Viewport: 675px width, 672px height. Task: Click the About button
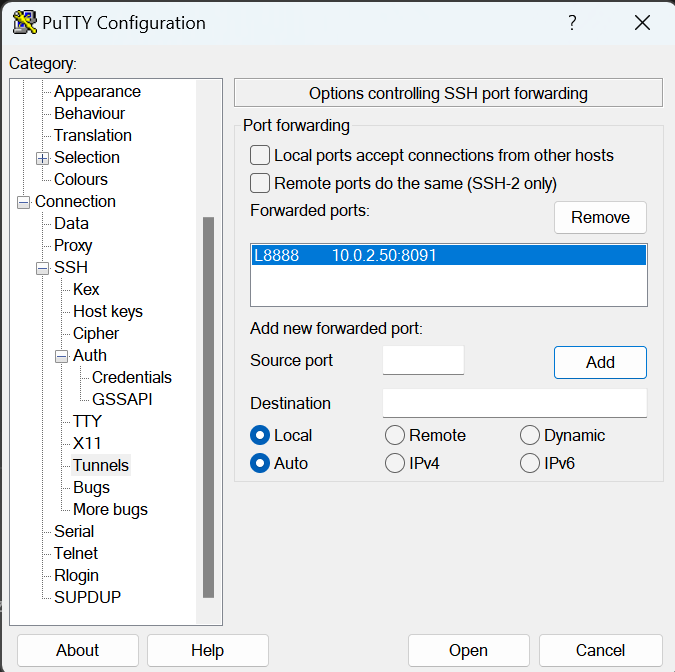[77, 650]
